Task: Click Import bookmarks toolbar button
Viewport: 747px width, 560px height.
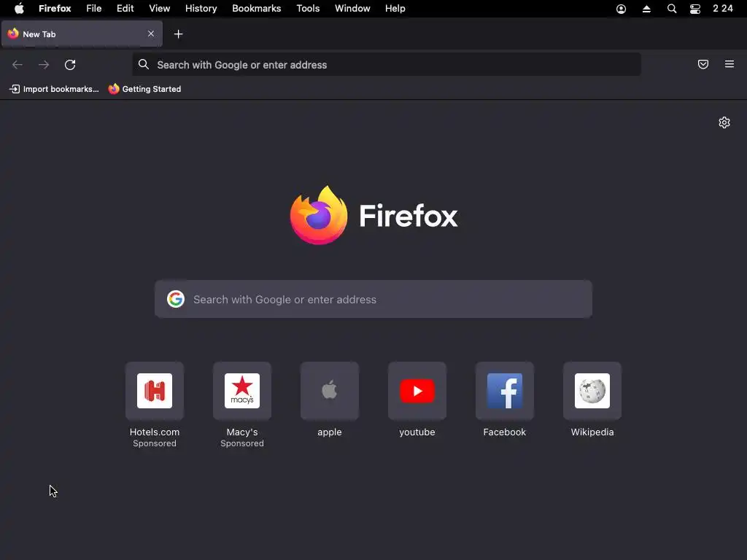Action: (54, 89)
